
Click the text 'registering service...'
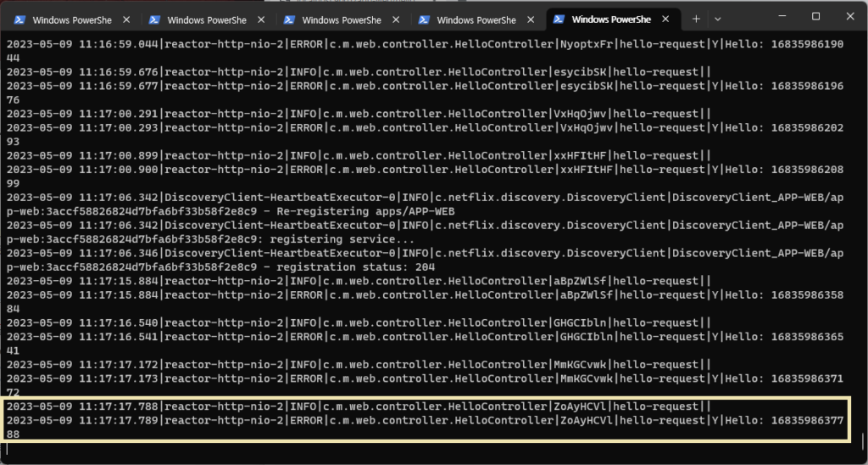342,239
